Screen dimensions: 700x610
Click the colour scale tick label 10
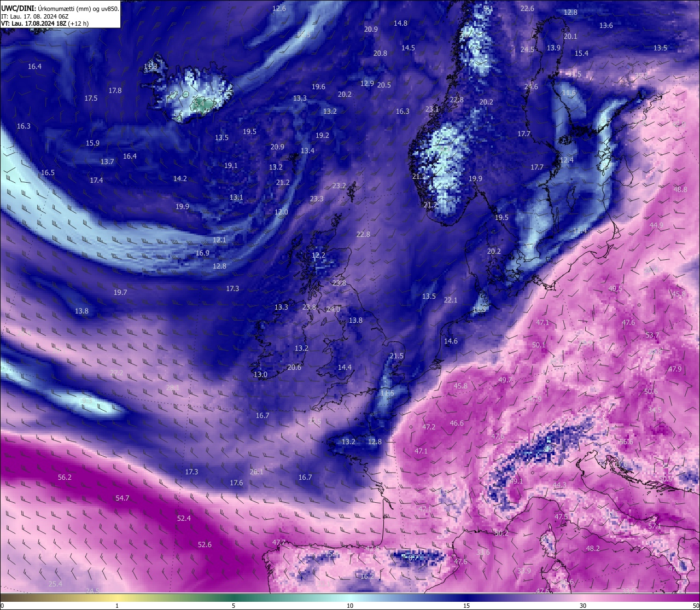click(x=350, y=606)
